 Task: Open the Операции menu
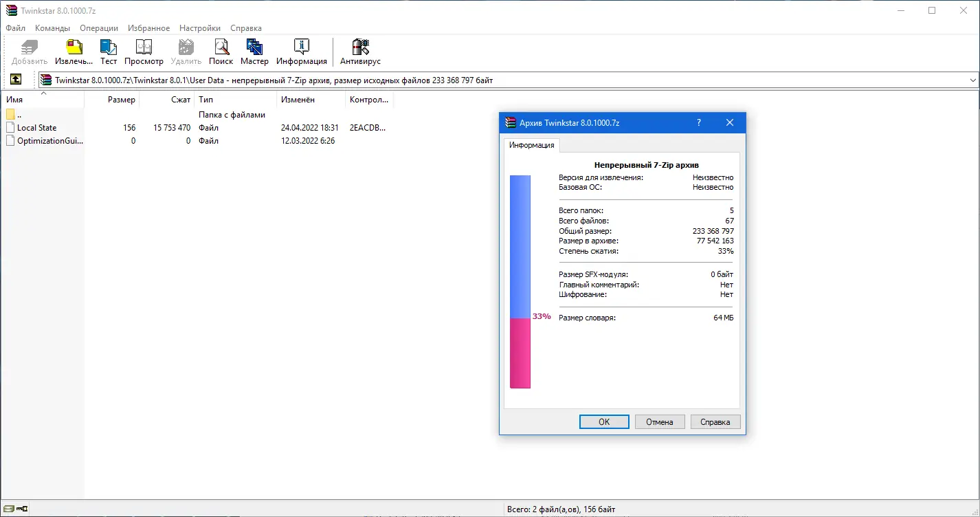point(98,28)
